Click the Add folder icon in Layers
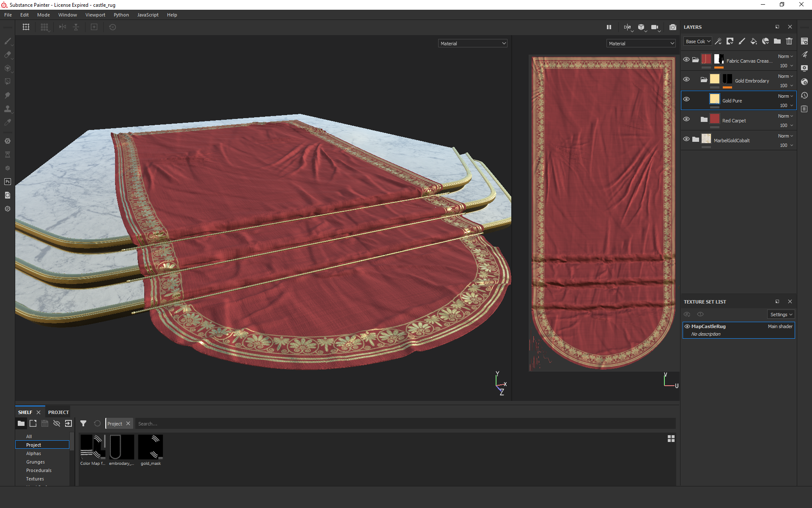Image resolution: width=812 pixels, height=508 pixels. pyautogui.click(x=777, y=41)
